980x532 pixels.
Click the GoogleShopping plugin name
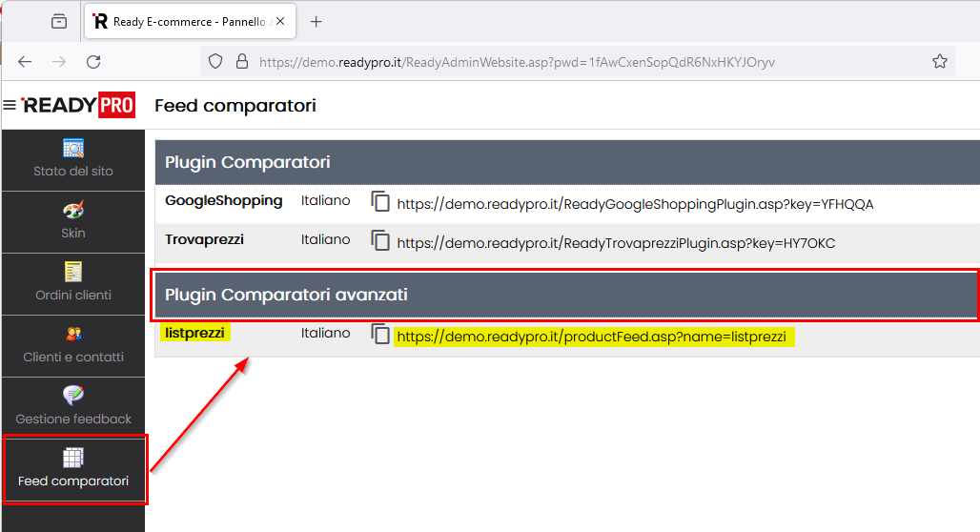[x=224, y=200]
